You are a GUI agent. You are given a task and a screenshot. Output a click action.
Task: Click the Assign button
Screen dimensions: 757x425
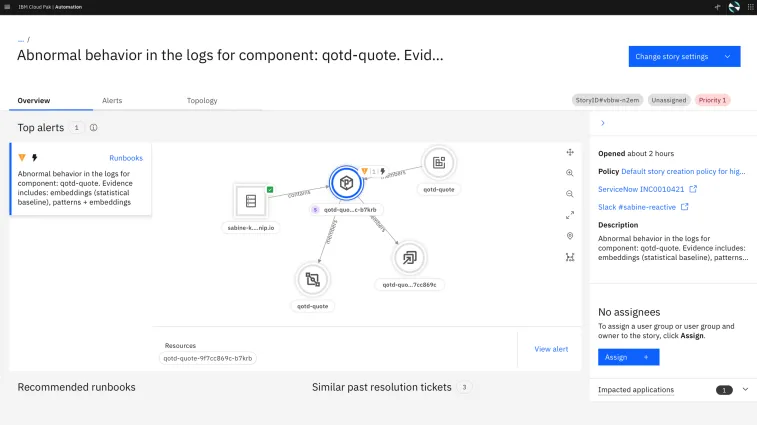pyautogui.click(x=628, y=357)
